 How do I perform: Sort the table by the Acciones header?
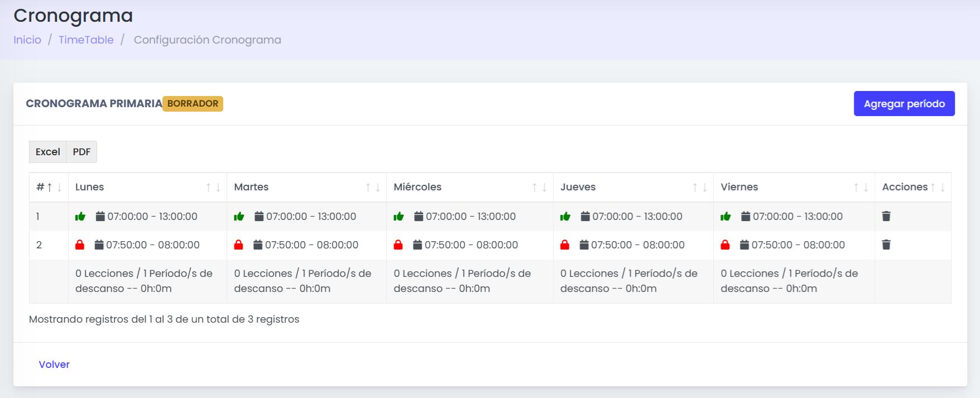pyautogui.click(x=913, y=187)
